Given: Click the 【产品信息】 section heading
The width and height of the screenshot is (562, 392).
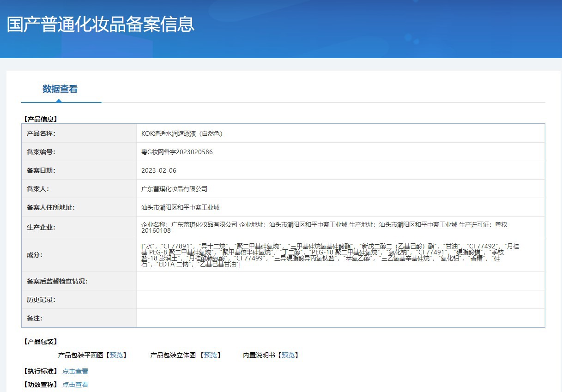Looking at the screenshot, I should [40, 119].
